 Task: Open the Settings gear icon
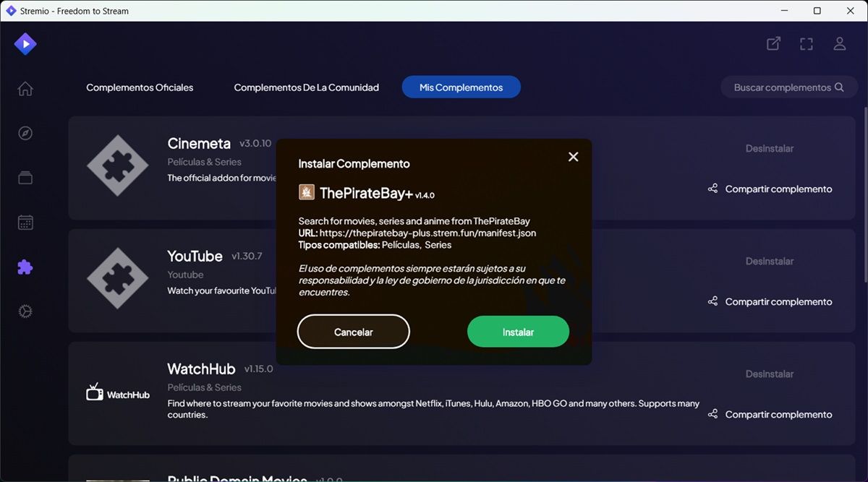coord(25,311)
